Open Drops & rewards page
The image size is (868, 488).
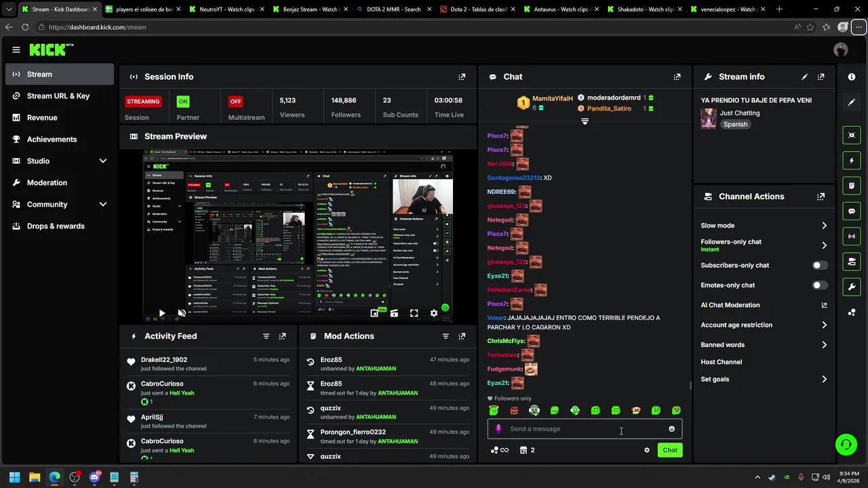(60, 226)
